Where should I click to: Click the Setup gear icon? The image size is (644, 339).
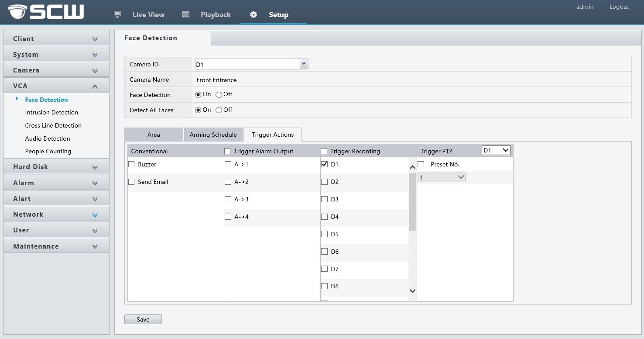(x=253, y=14)
